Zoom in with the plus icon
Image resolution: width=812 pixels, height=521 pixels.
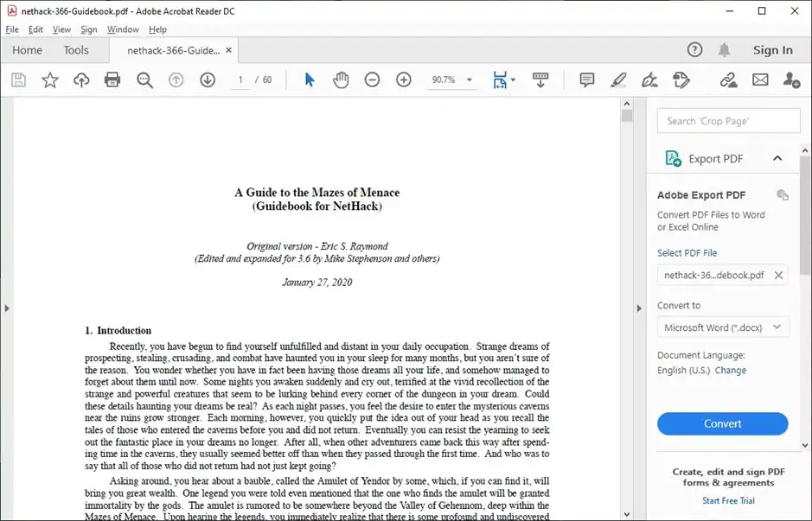[404, 79]
